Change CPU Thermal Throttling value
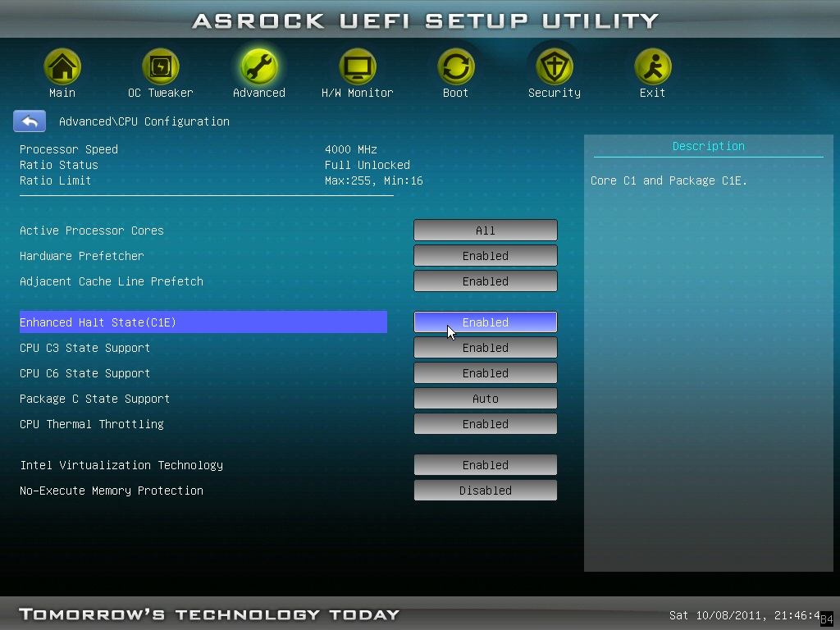 pos(486,424)
